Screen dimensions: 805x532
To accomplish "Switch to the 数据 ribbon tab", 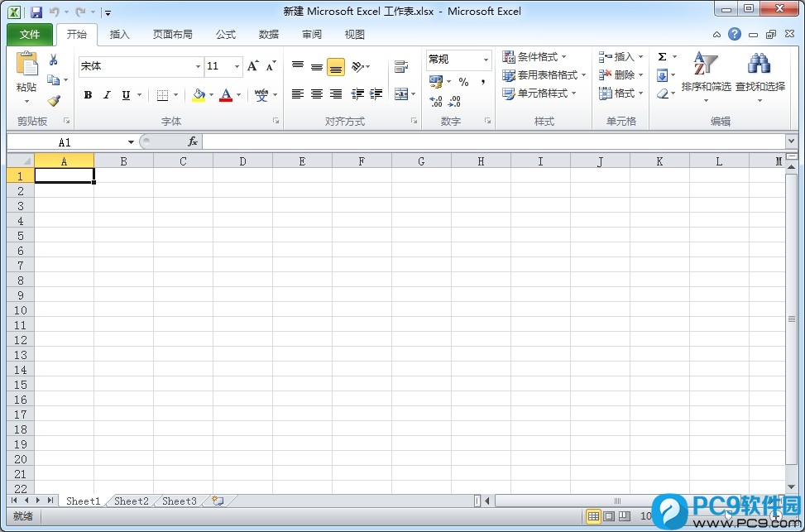I will coord(269,35).
